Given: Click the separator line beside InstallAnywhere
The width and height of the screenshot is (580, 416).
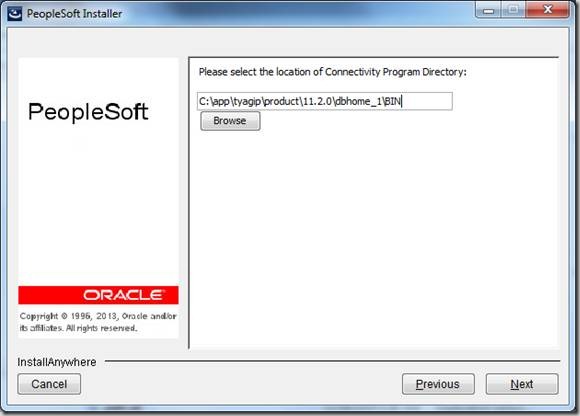Looking at the screenshot, I should (332, 361).
